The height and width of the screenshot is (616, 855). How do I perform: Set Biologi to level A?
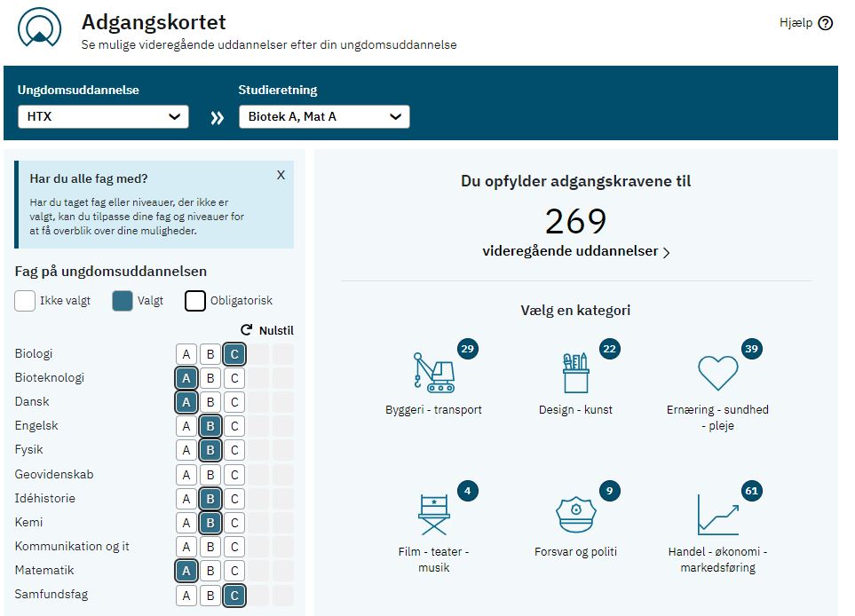point(186,354)
